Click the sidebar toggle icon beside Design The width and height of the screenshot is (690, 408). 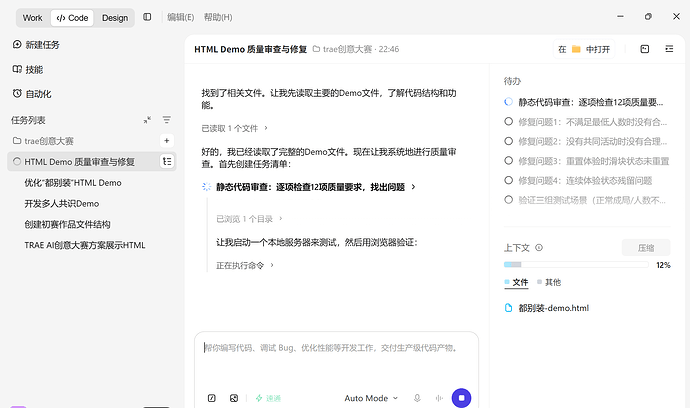(147, 17)
